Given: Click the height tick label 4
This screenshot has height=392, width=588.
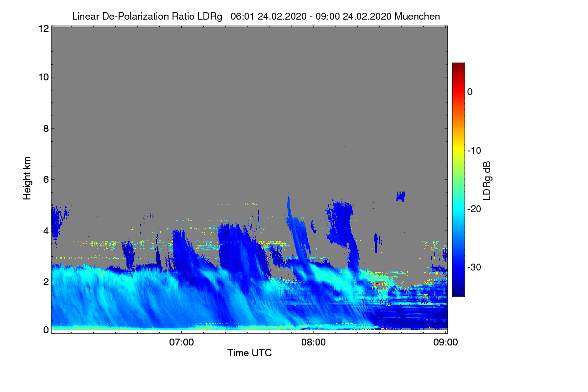Looking at the screenshot, I should click(x=46, y=230).
